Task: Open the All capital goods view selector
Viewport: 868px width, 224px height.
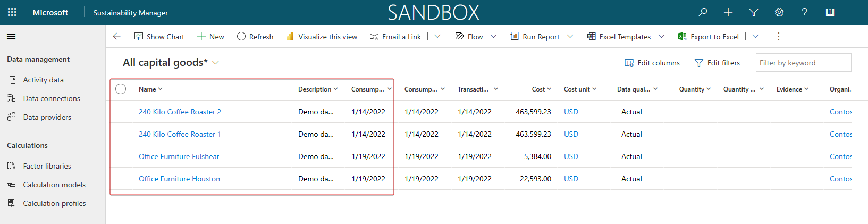Action: pos(171,63)
